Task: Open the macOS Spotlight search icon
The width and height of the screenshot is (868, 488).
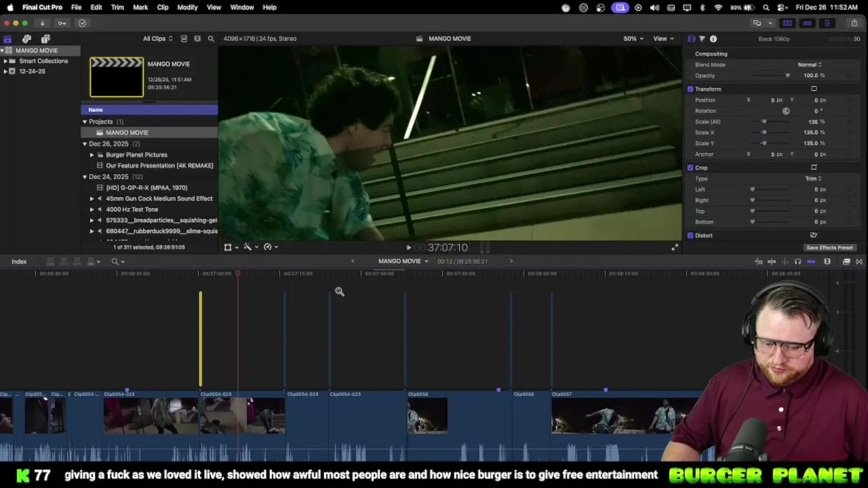Action: pos(766,7)
